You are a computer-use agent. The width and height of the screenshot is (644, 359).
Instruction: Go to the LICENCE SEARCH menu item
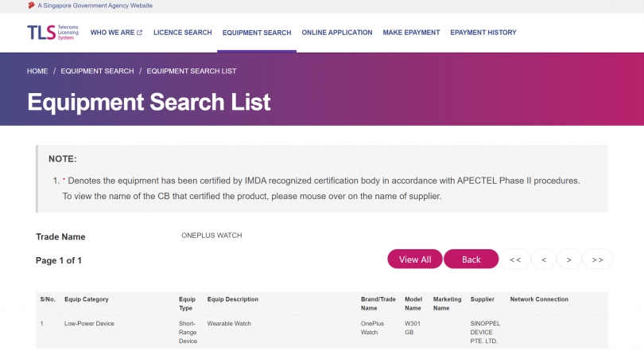pyautogui.click(x=182, y=33)
